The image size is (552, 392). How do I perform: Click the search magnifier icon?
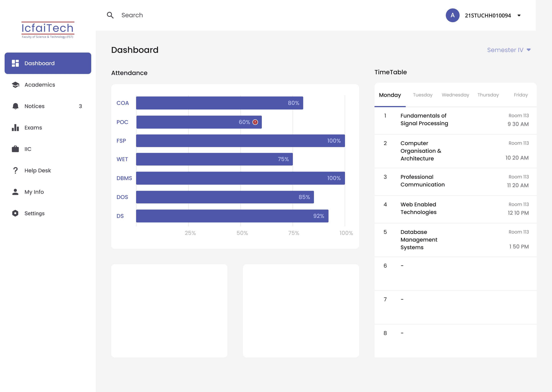(110, 15)
